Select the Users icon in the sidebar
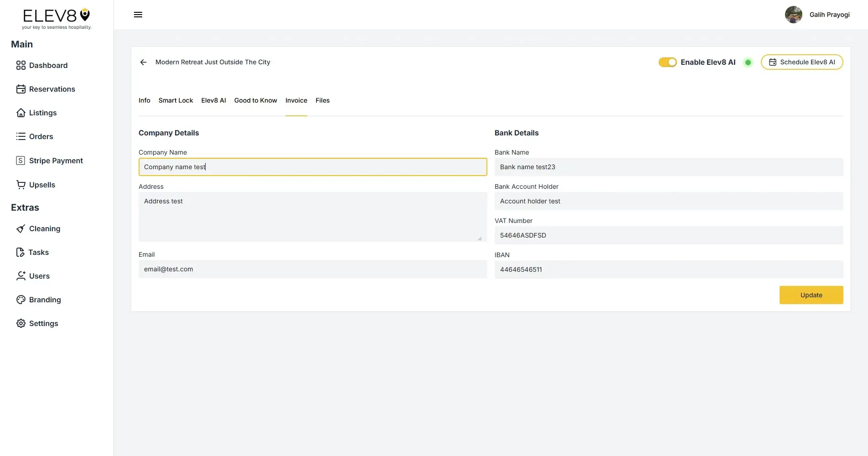Viewport: 868px width, 456px height. [21, 276]
